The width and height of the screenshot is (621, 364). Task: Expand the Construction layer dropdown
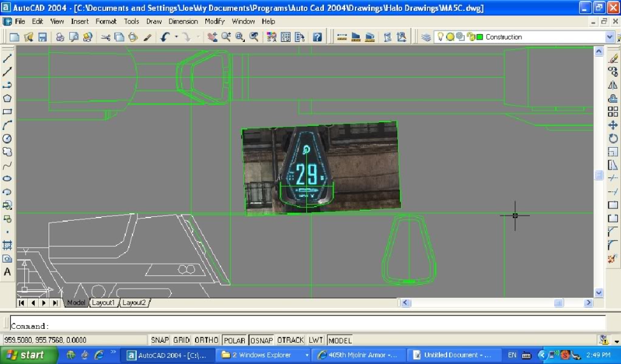coord(609,37)
